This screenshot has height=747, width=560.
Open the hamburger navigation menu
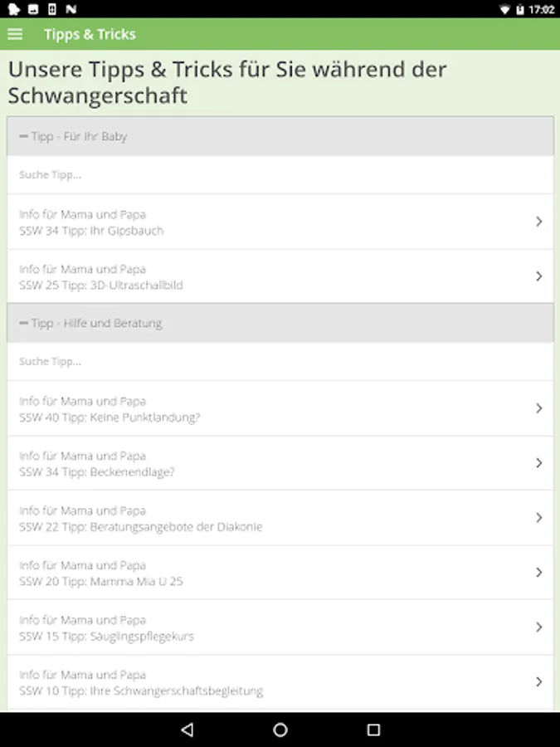(15, 34)
